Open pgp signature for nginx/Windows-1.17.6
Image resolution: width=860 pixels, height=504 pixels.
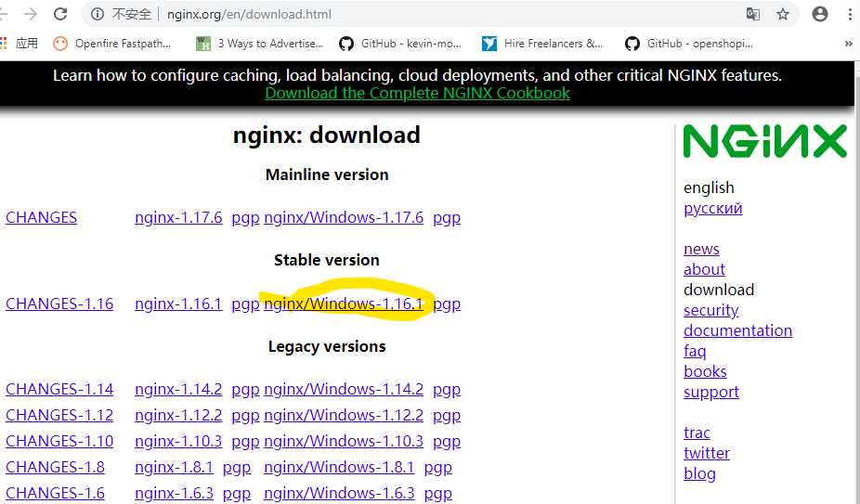pyautogui.click(x=447, y=218)
